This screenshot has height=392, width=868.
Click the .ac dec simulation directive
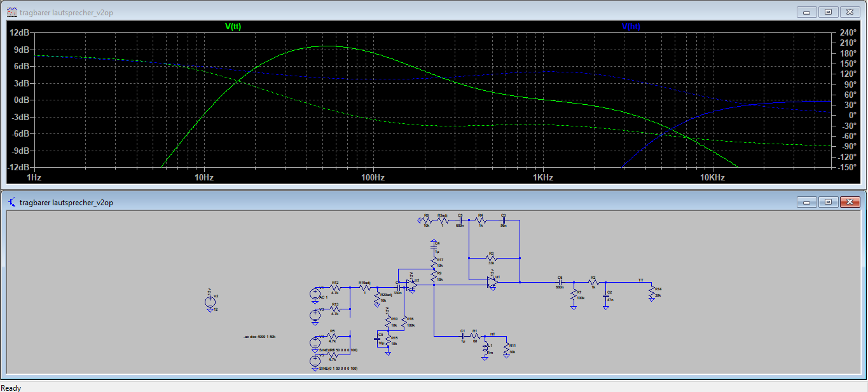click(259, 337)
